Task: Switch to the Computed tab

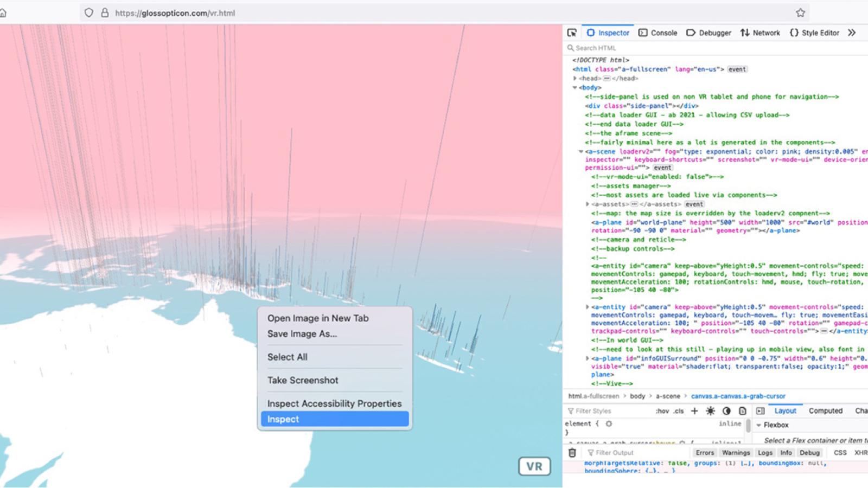Action: pyautogui.click(x=826, y=410)
